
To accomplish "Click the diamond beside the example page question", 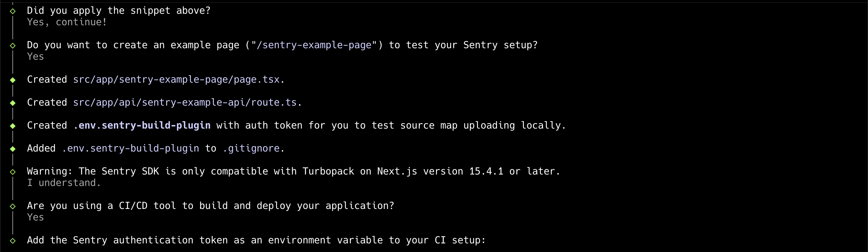I will [x=13, y=45].
